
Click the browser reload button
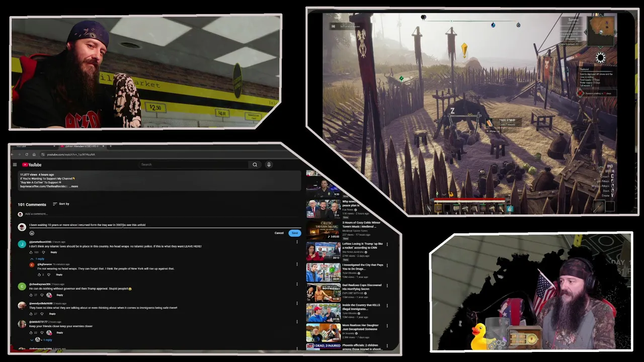click(27, 154)
